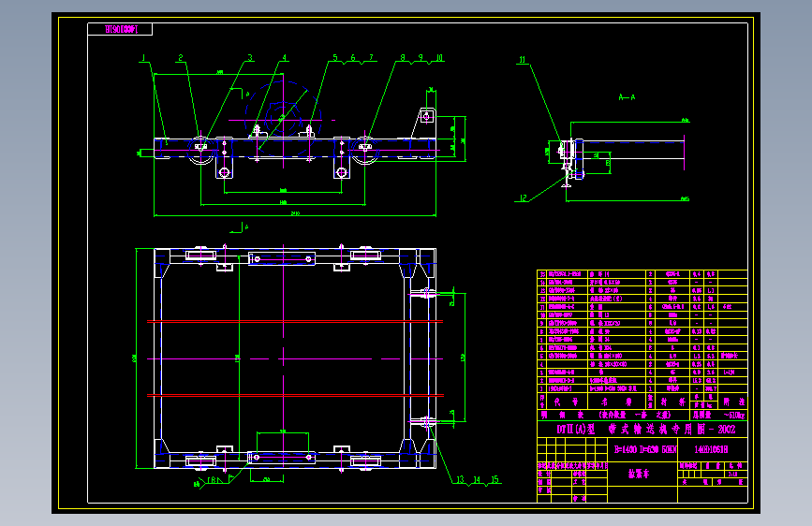Click part balloon number 1
This screenshot has height=526, width=812.
click(x=143, y=58)
